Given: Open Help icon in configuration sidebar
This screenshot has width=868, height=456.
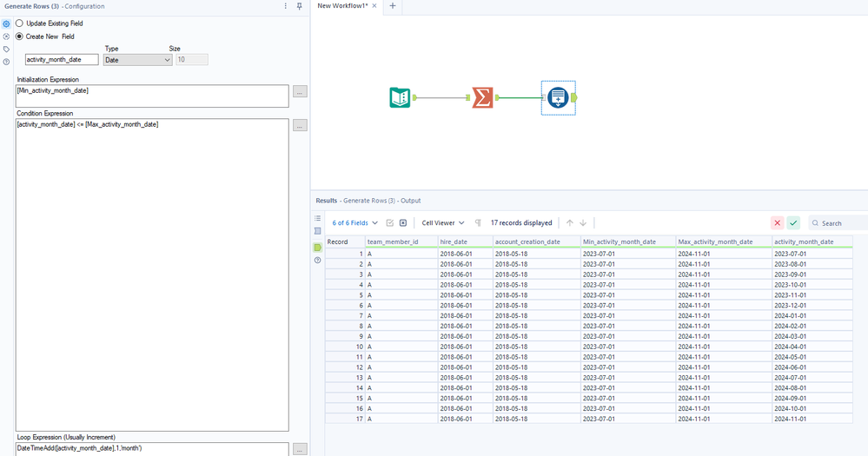Looking at the screenshot, I should tap(6, 62).
